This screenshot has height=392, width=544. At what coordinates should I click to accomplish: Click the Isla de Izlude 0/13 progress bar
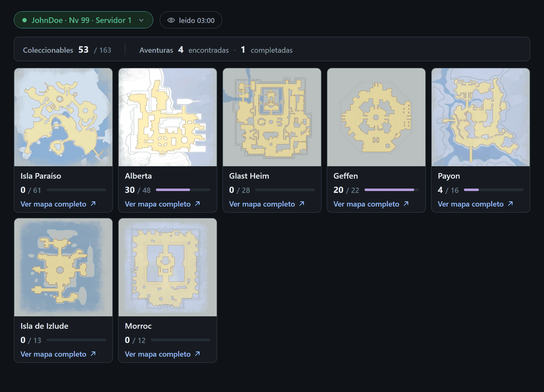coord(76,340)
